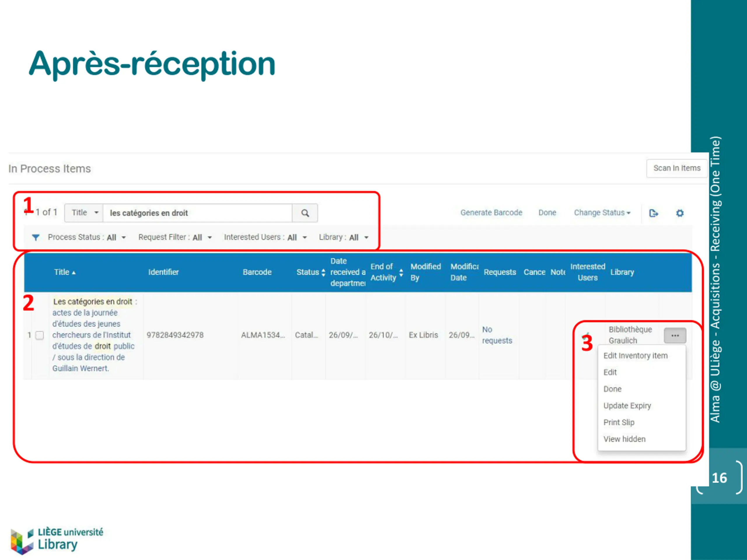Open the Change Status dropdown
Screen dimensions: 747x560
pos(602,213)
